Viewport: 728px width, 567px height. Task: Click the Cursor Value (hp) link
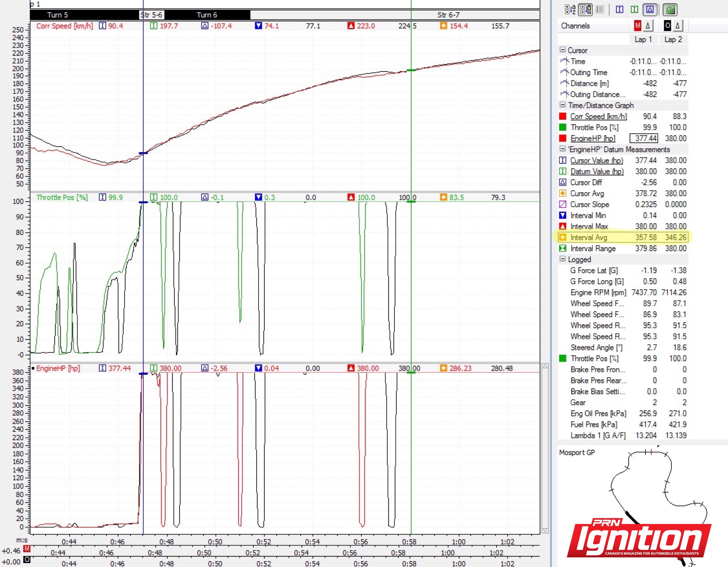point(597,160)
